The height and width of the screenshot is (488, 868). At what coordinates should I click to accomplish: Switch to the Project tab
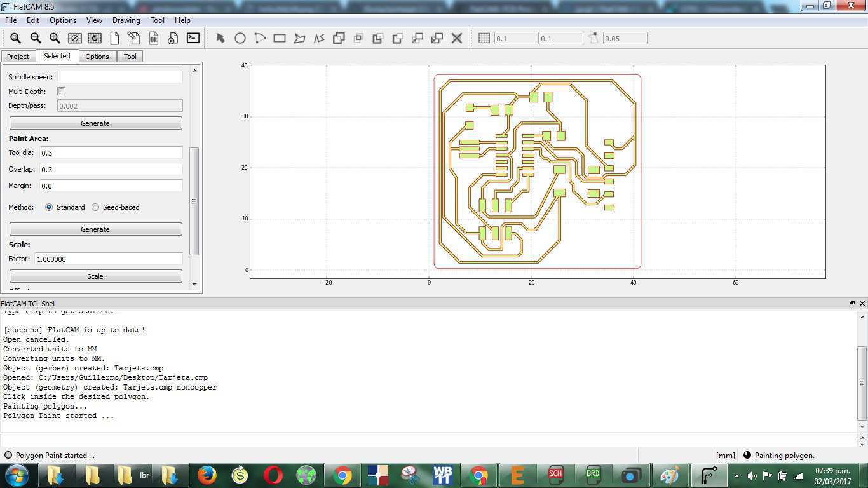coord(18,57)
